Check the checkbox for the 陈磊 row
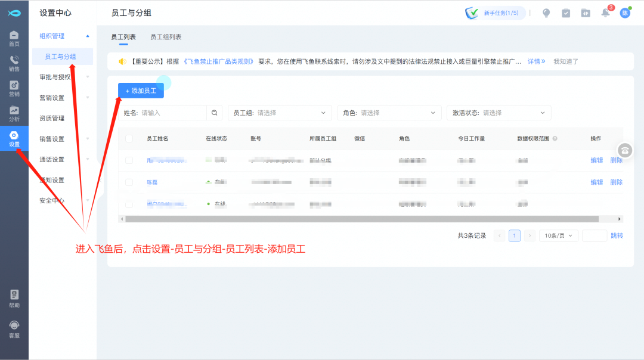The image size is (644, 360). point(129,182)
